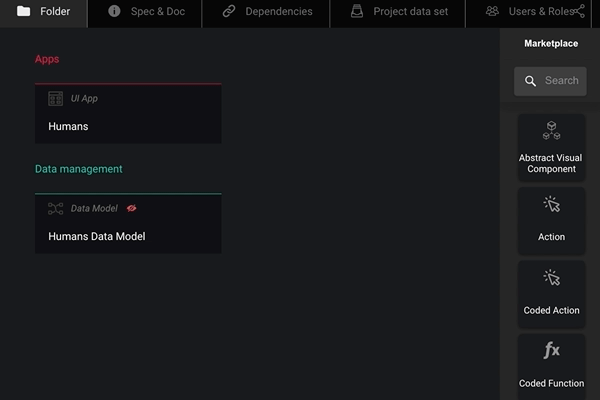Image resolution: width=600 pixels, height=400 pixels.
Task: Choose the Coded Action icon
Action: coord(551,279)
